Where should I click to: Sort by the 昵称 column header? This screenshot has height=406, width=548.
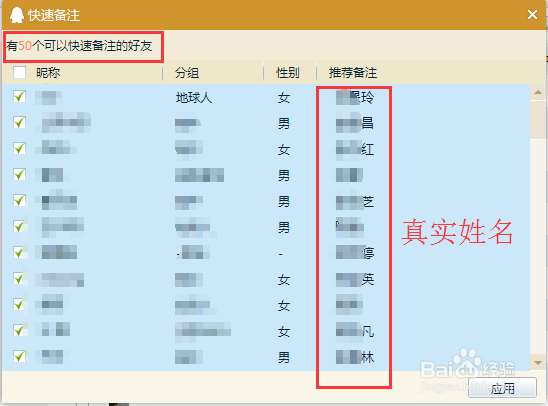(x=48, y=73)
